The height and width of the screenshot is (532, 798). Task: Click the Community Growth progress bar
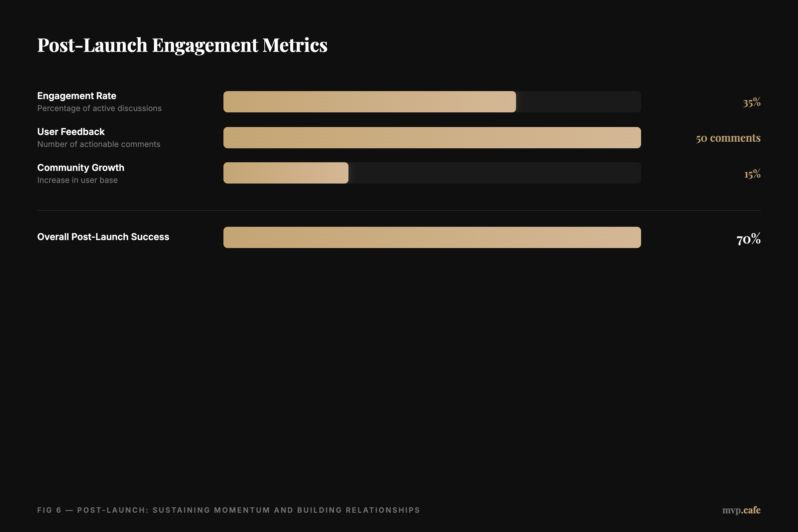pos(285,173)
